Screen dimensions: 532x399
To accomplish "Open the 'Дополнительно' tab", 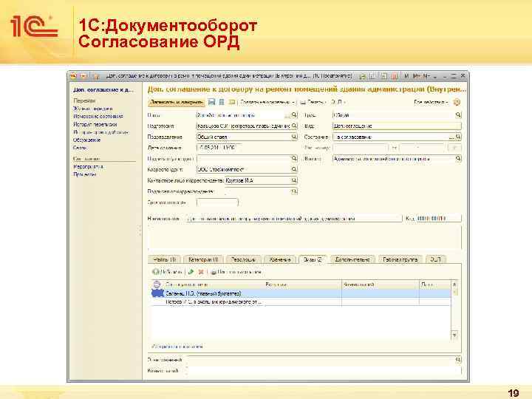I will coord(352,259).
